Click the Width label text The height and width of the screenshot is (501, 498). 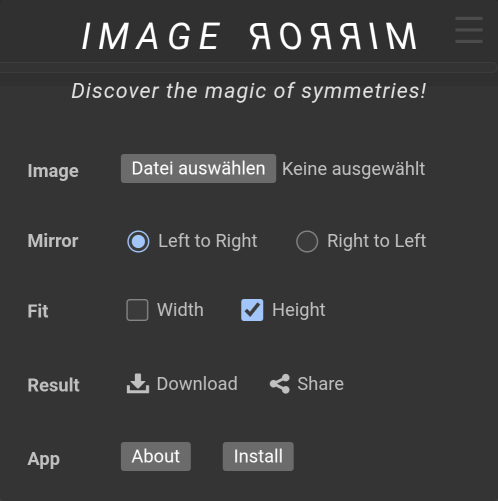180,310
